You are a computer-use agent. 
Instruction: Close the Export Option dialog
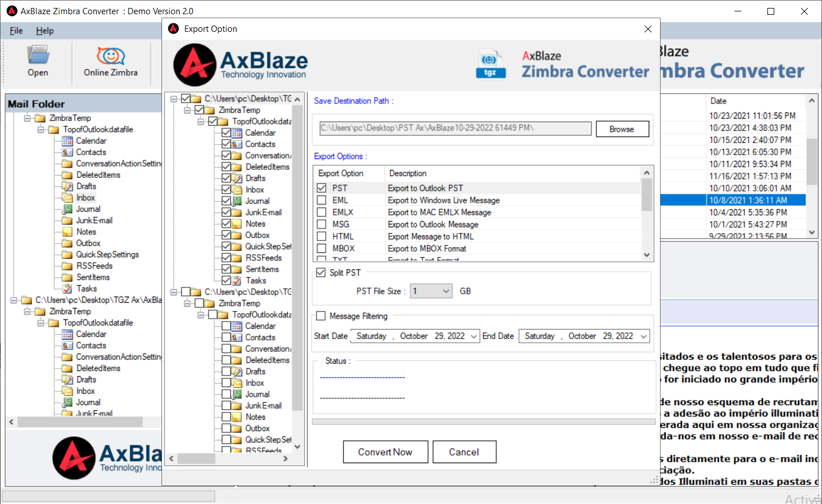[x=648, y=29]
